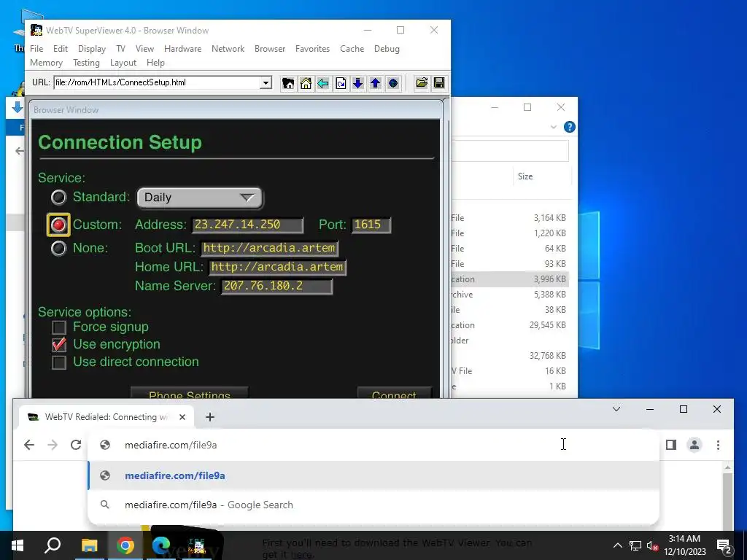Click Chrome's tab search chevron
The width and height of the screenshot is (747, 560).
(616, 409)
